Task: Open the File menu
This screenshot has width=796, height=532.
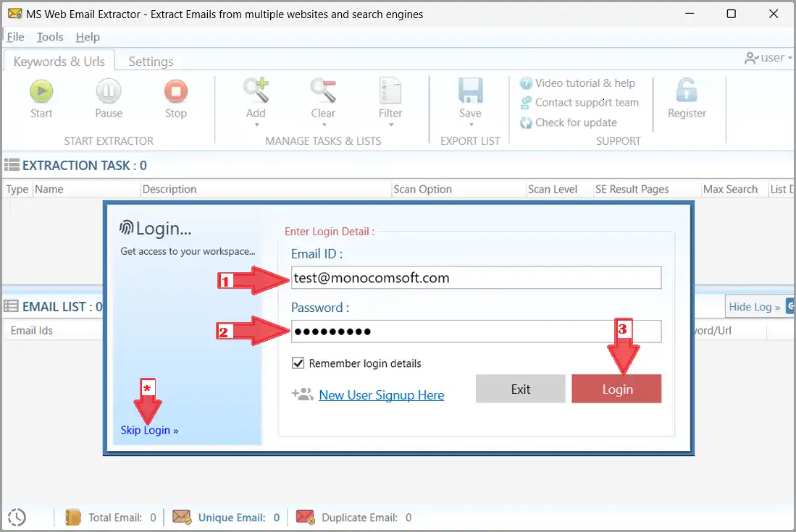Action: pyautogui.click(x=15, y=37)
